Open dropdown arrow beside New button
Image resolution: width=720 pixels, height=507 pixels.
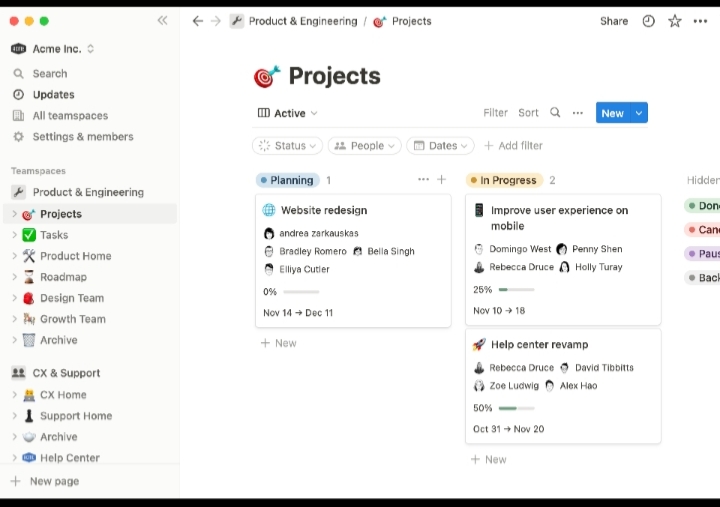pyautogui.click(x=639, y=113)
